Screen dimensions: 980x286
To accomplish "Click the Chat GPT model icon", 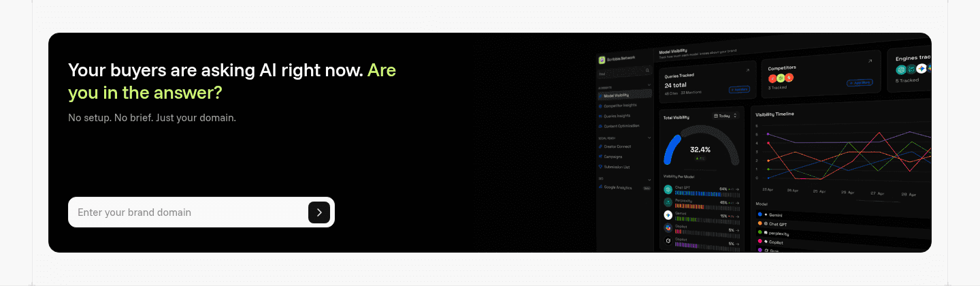I will coord(668,189).
